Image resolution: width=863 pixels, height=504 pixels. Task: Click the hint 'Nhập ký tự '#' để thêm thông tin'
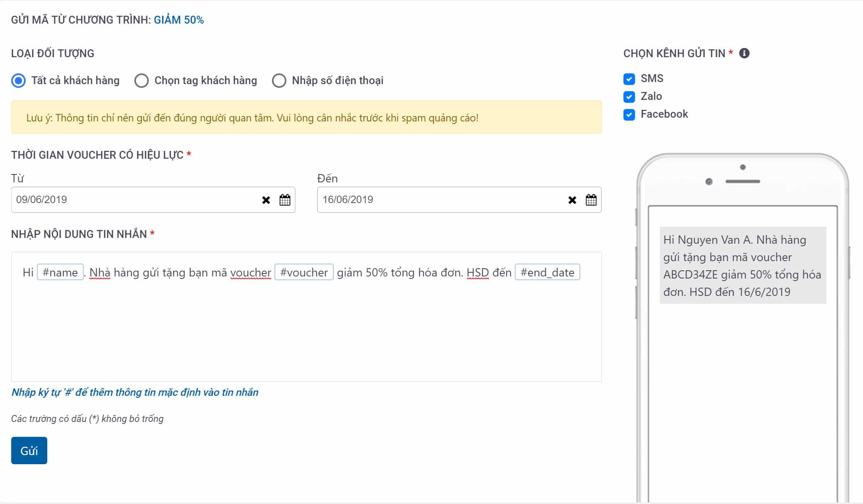click(x=135, y=392)
